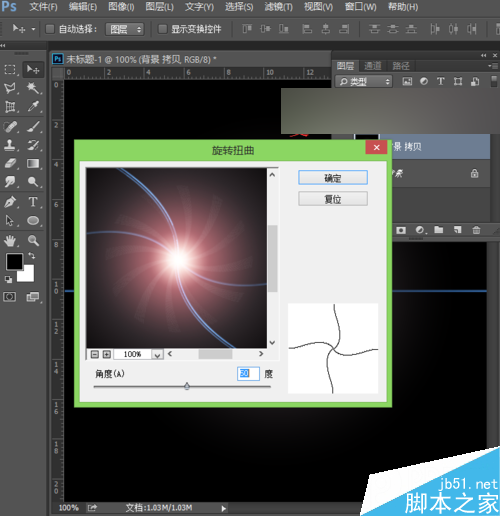Image resolution: width=500 pixels, height=516 pixels.
Task: Click the 确定 button
Action: pos(333,178)
